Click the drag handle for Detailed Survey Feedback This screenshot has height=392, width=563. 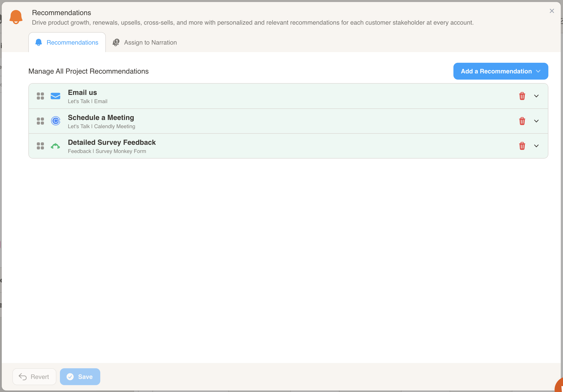[x=40, y=146]
